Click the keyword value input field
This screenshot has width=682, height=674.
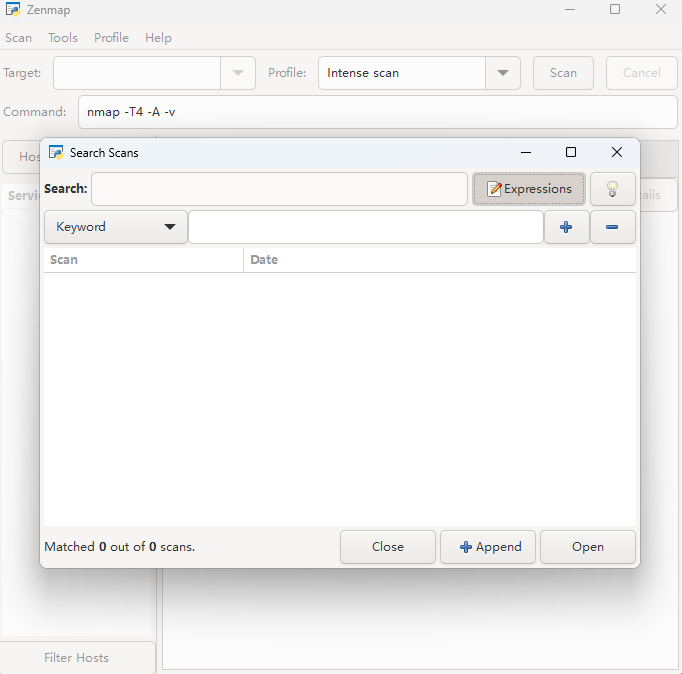365,227
